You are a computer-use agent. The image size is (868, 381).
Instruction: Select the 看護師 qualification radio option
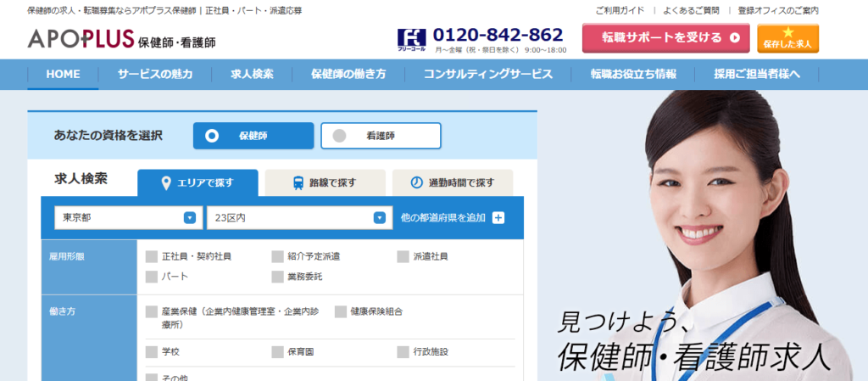(340, 135)
